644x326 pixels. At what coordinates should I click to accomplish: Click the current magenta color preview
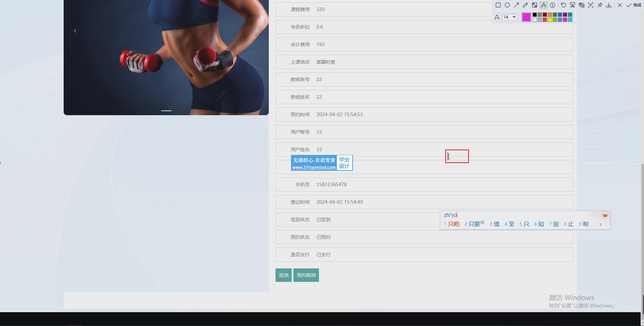tap(526, 17)
